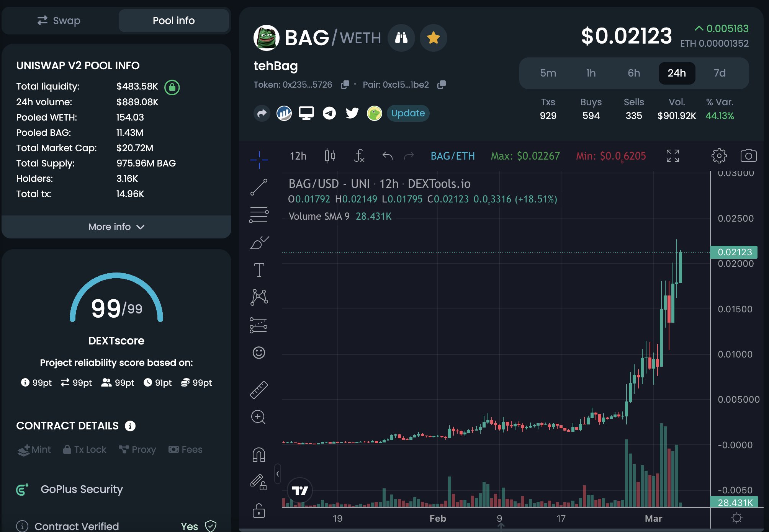Open the indicators fx button
The height and width of the screenshot is (532, 769).
[x=359, y=156]
